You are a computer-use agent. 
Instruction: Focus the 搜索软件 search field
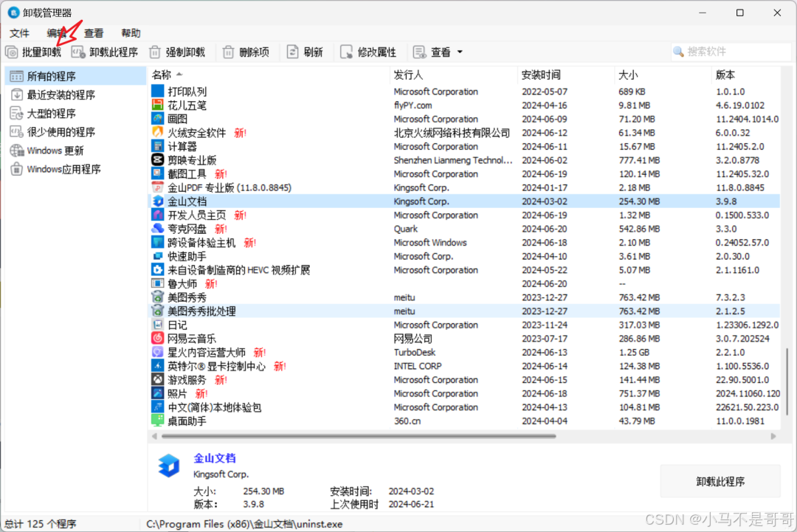pos(731,52)
